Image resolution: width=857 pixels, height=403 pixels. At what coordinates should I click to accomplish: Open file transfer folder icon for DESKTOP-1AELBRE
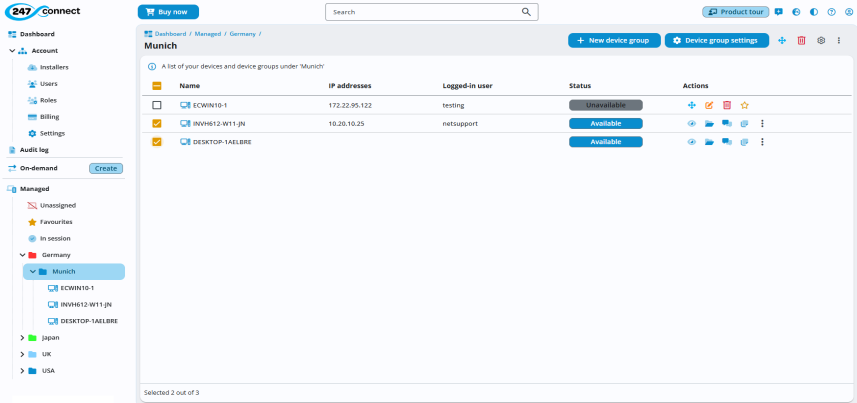709,142
